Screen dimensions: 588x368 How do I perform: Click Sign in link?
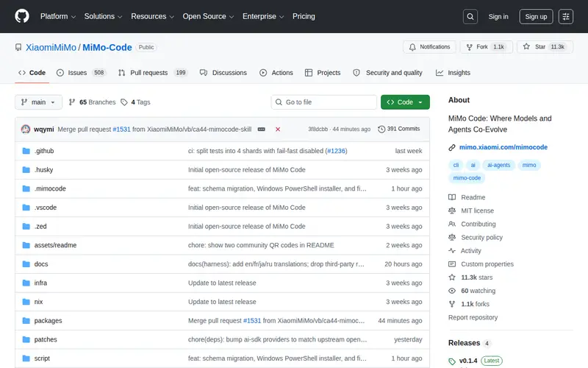click(x=498, y=16)
